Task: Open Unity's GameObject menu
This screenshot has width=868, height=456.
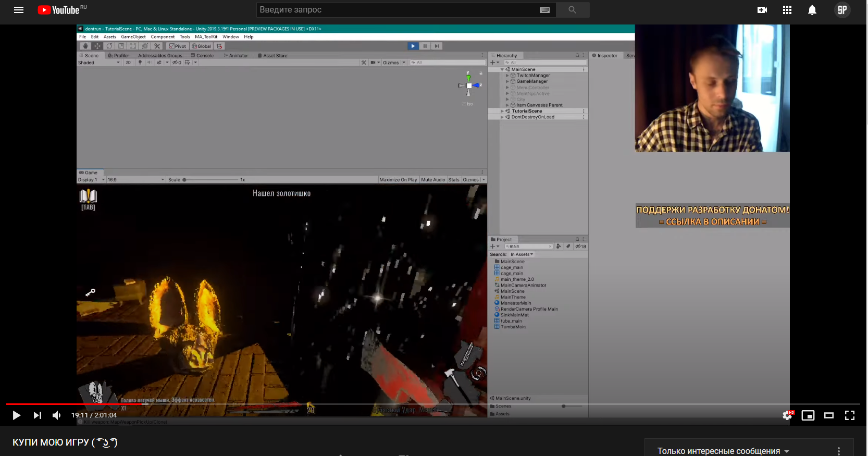Action: [x=133, y=36]
